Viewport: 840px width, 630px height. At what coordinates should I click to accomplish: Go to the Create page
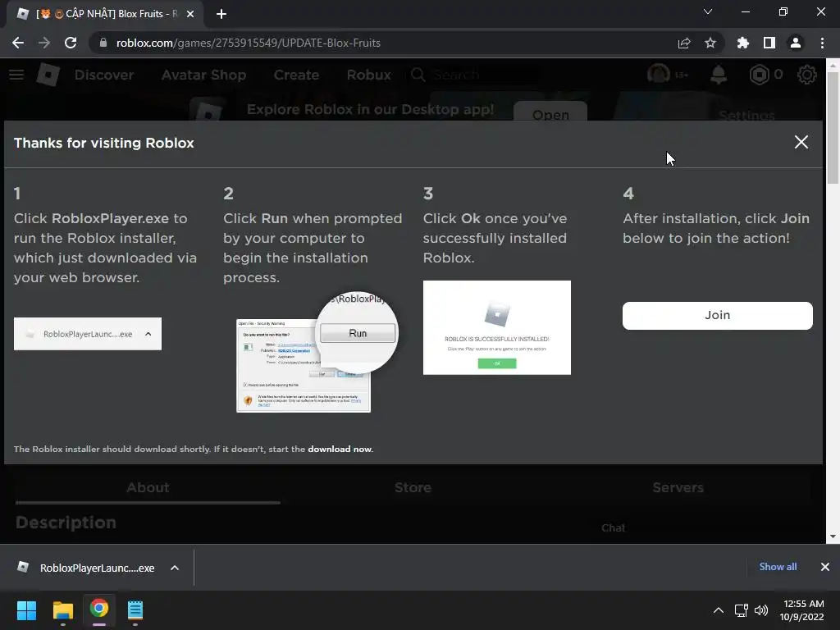pos(296,75)
